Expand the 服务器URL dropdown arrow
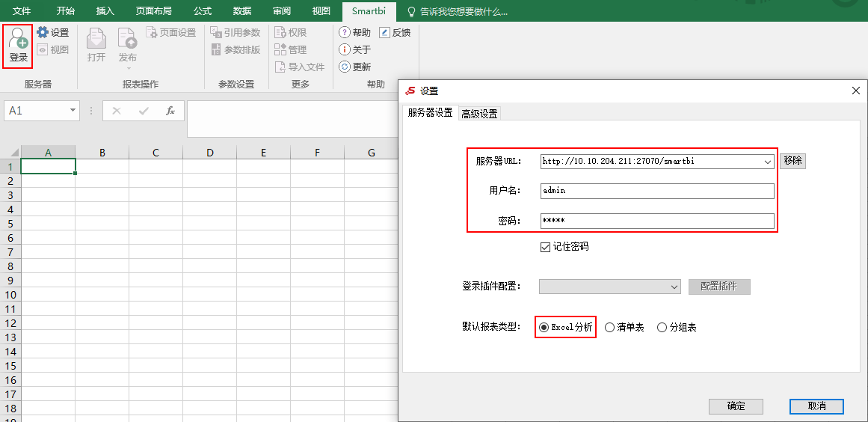 (x=768, y=162)
